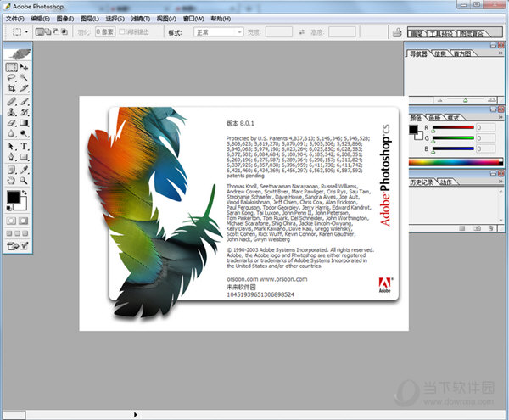Screen dimensions: 509x420
Task: Click the Adobe Online feather icon
Action: click(18, 54)
